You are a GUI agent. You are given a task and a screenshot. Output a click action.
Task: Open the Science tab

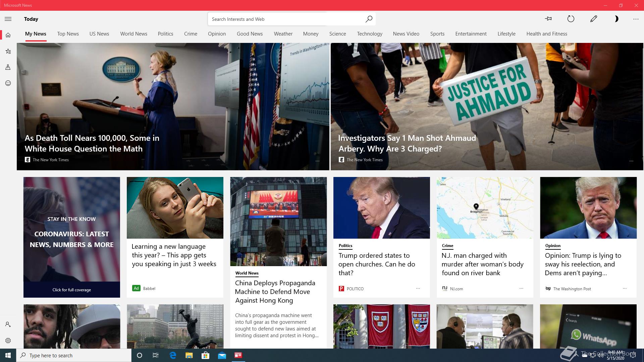(337, 34)
